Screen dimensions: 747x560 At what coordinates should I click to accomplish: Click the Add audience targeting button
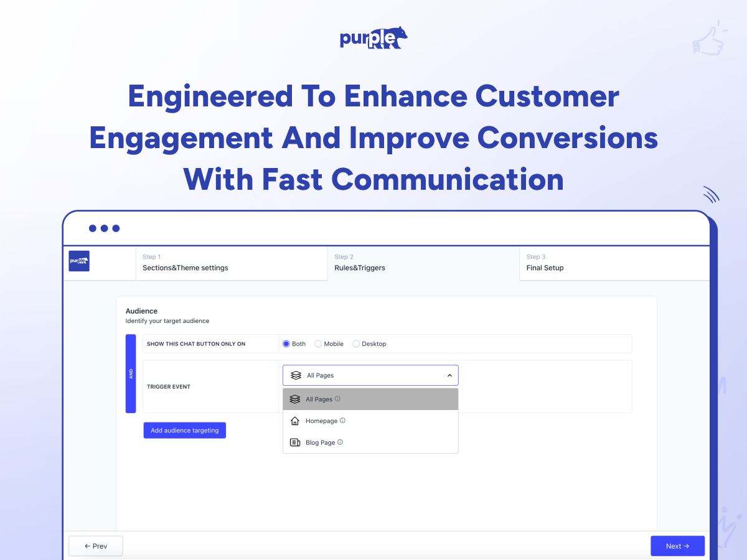(185, 430)
